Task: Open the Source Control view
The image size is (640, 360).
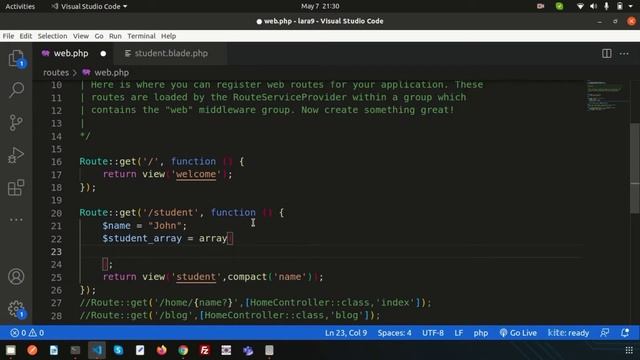Action: [x=16, y=122]
